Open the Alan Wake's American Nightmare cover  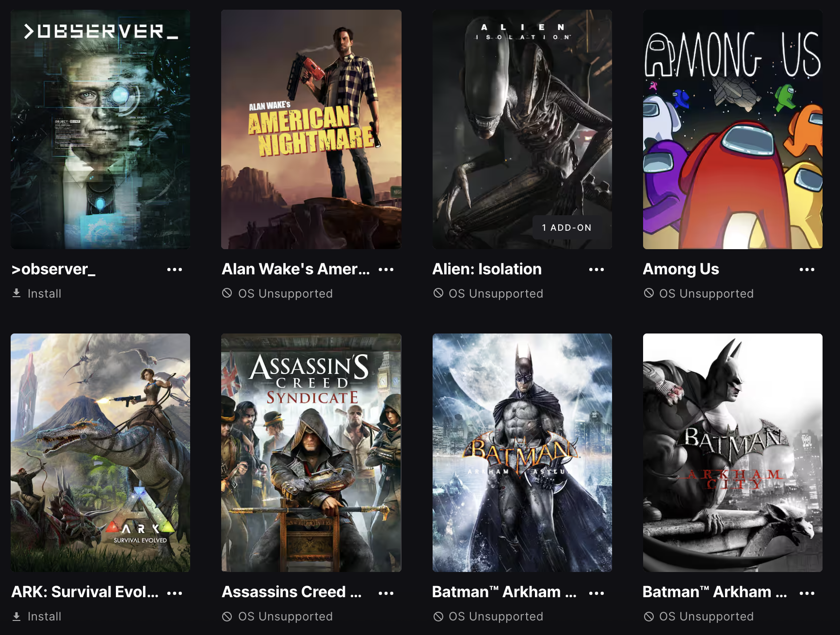(x=311, y=129)
